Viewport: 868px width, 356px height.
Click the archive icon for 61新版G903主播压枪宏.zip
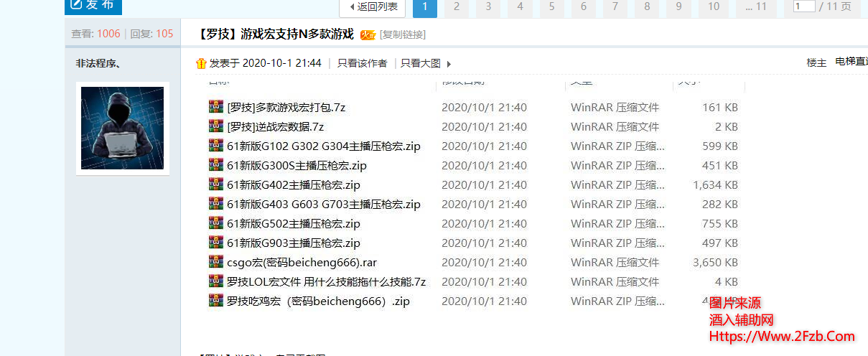(216, 242)
